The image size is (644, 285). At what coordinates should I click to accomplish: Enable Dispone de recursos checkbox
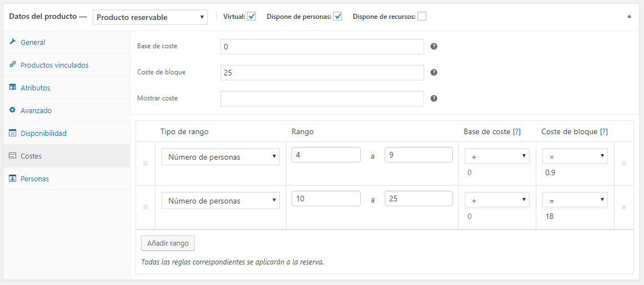tap(422, 17)
